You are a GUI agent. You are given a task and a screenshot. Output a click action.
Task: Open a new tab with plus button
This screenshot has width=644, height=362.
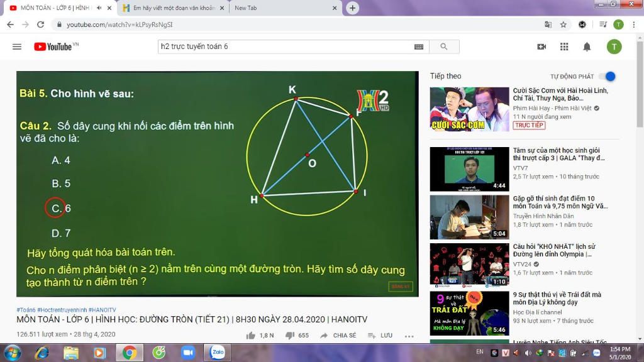click(352, 8)
